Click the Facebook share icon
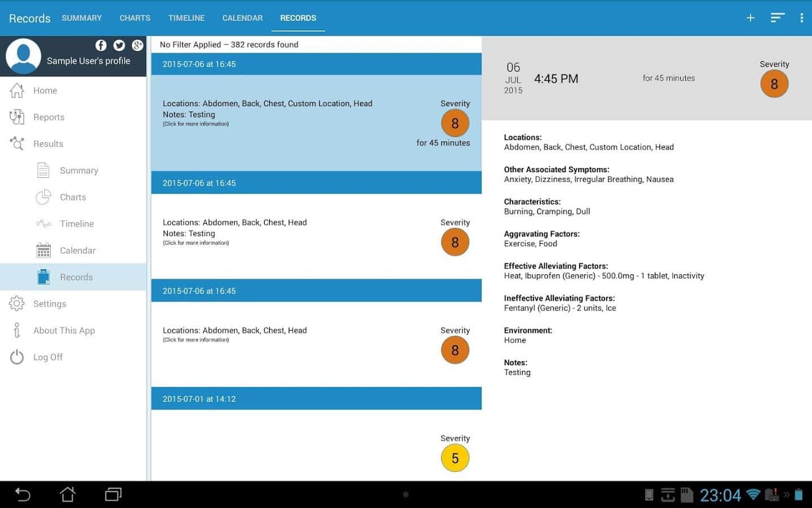The width and height of the screenshot is (812, 508). [101, 45]
